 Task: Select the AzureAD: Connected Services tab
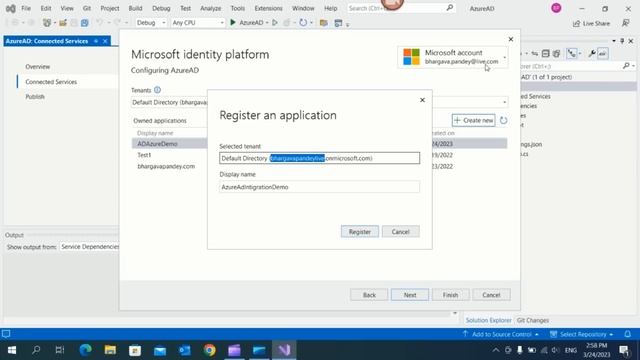(x=47, y=41)
